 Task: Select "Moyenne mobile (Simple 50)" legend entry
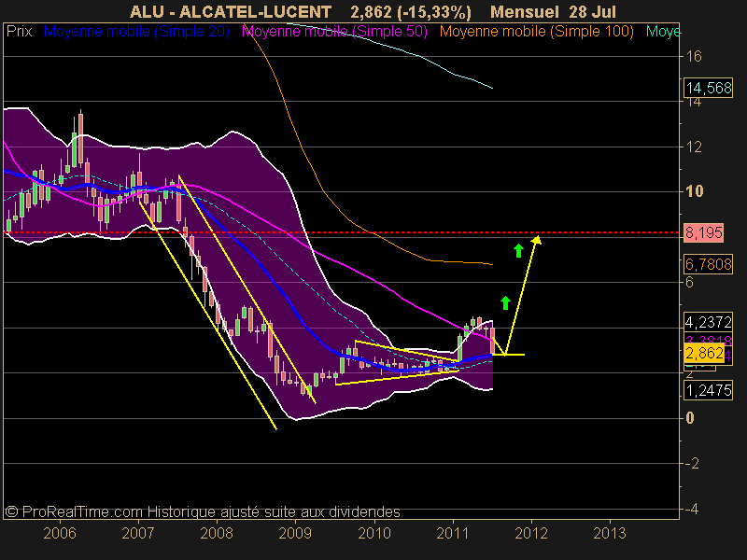tap(334, 32)
